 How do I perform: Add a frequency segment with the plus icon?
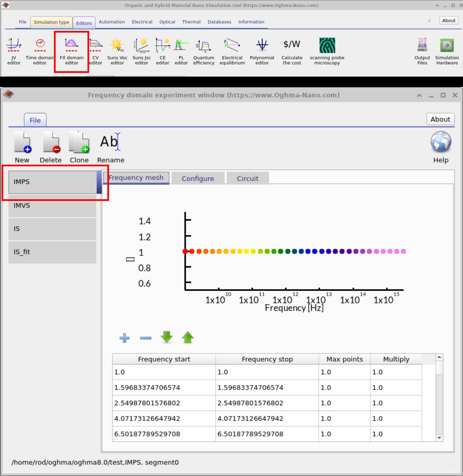(x=124, y=338)
